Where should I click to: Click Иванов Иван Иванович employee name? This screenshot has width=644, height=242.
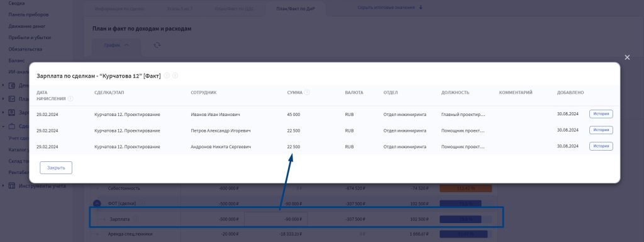[216, 115]
